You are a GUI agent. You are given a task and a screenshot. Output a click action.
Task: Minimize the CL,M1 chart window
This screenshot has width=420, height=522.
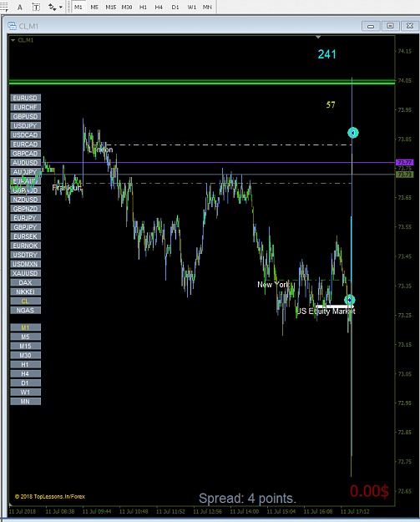tap(371, 26)
